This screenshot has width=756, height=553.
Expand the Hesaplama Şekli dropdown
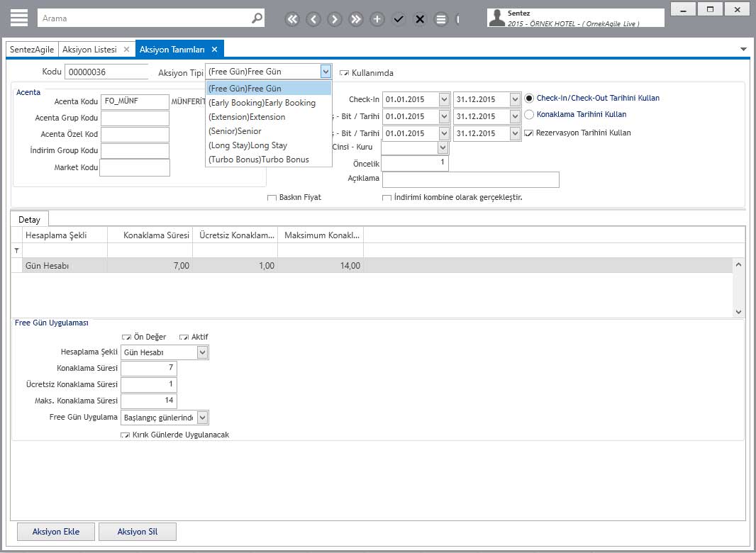tap(202, 352)
